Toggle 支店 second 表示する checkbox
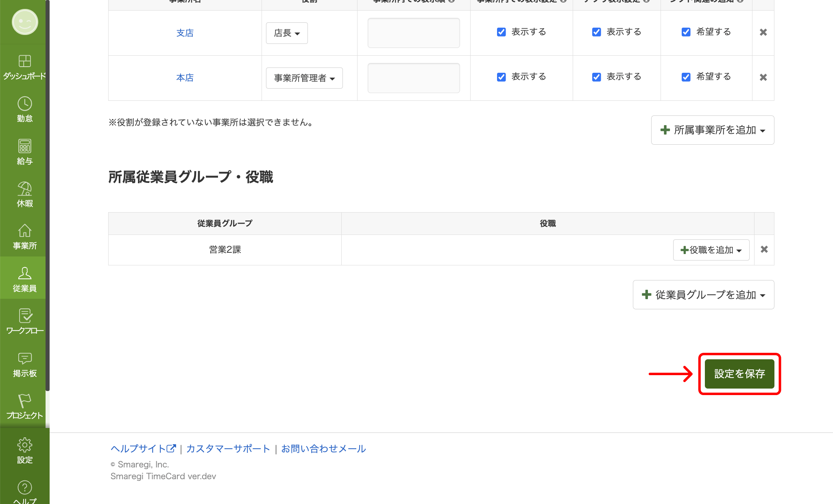The width and height of the screenshot is (833, 504). pyautogui.click(x=597, y=32)
